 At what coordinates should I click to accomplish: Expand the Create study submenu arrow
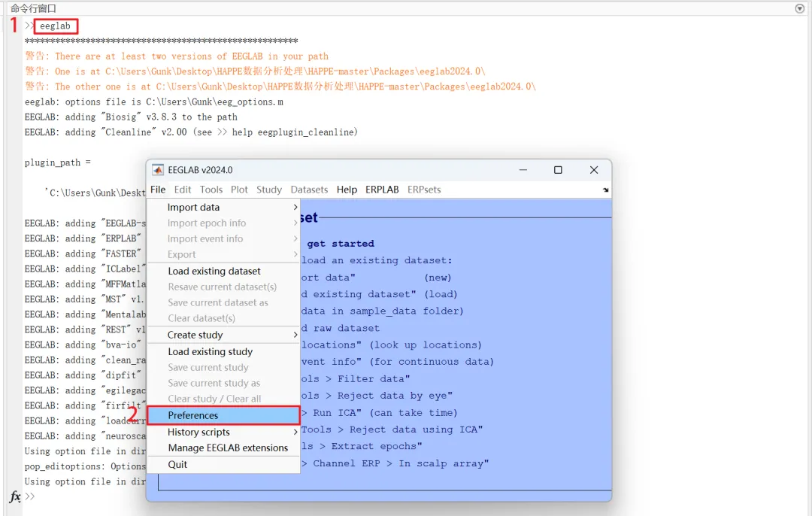[295, 335]
